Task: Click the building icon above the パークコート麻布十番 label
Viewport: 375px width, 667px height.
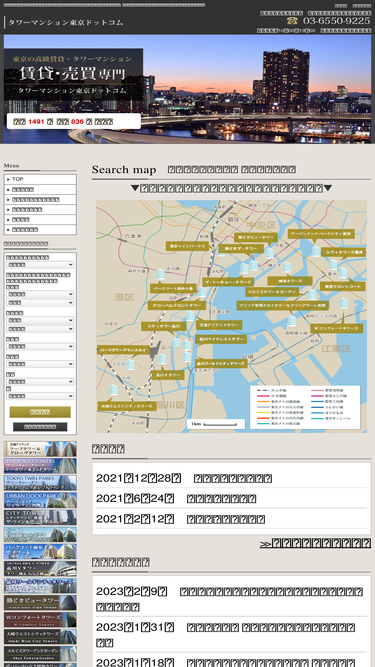Action: pyautogui.click(x=160, y=274)
